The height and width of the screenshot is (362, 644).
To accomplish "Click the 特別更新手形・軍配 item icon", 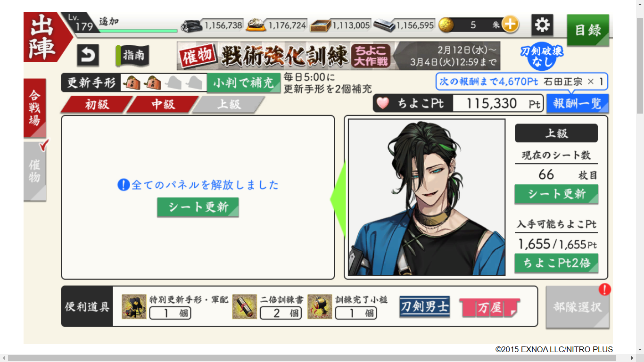I will (x=134, y=307).
